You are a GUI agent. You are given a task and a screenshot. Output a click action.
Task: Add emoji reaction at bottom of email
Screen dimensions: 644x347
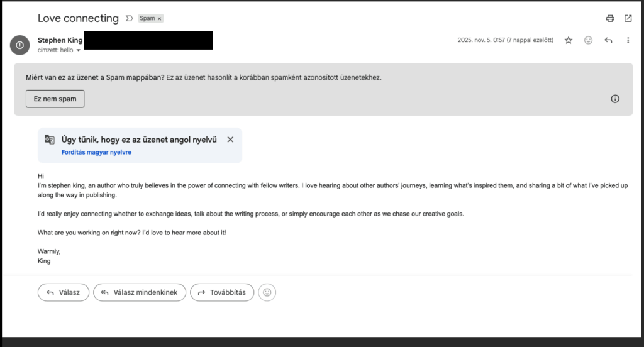(267, 292)
